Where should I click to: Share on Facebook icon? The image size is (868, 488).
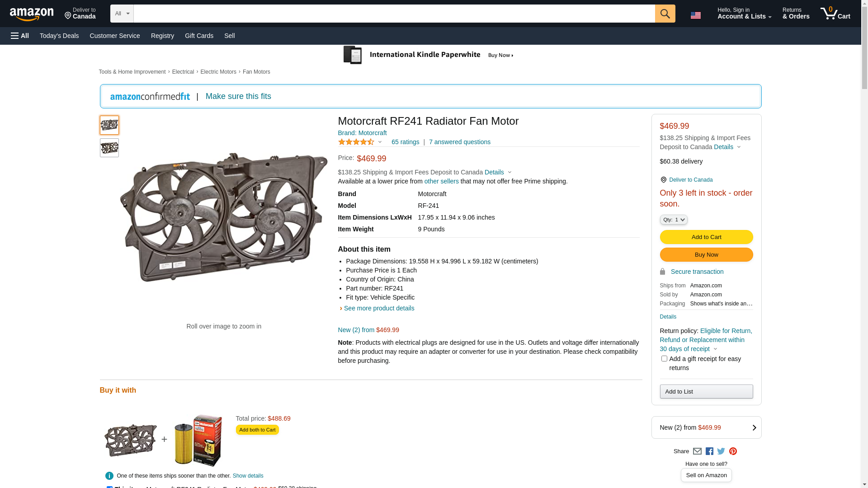pyautogui.click(x=709, y=451)
